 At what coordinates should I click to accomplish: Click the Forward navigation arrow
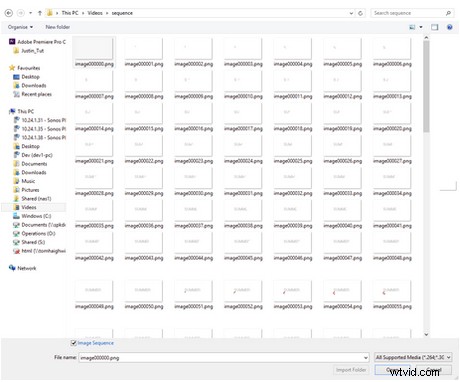(20, 13)
